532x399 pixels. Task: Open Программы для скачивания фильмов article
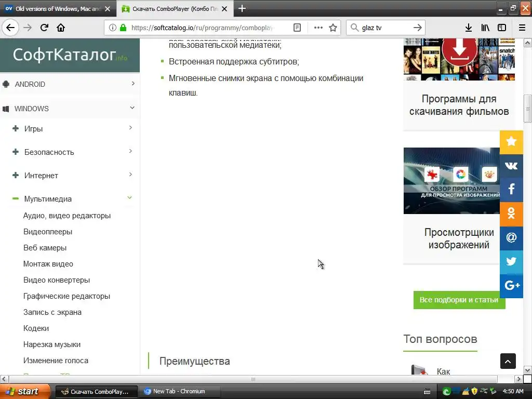click(x=459, y=105)
